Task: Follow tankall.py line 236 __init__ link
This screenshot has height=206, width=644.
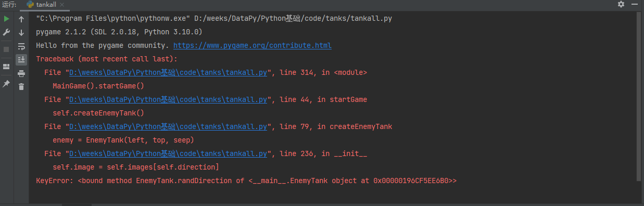Action: 168,154
